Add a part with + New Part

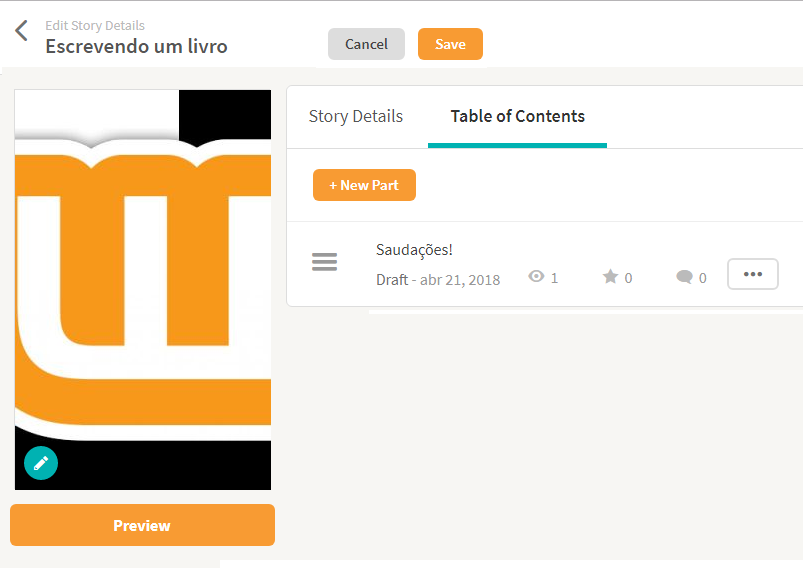point(364,185)
